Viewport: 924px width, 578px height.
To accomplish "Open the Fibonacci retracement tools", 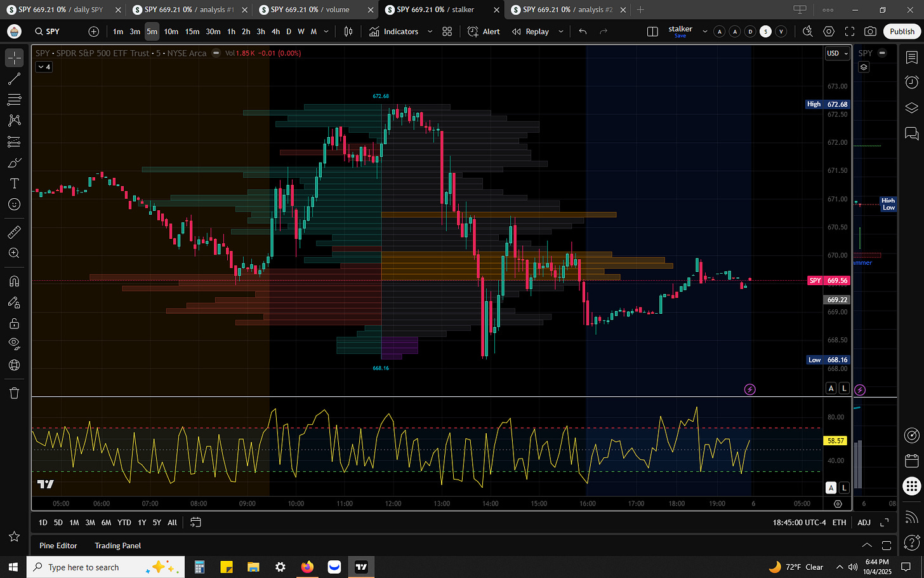I will pos(14,100).
